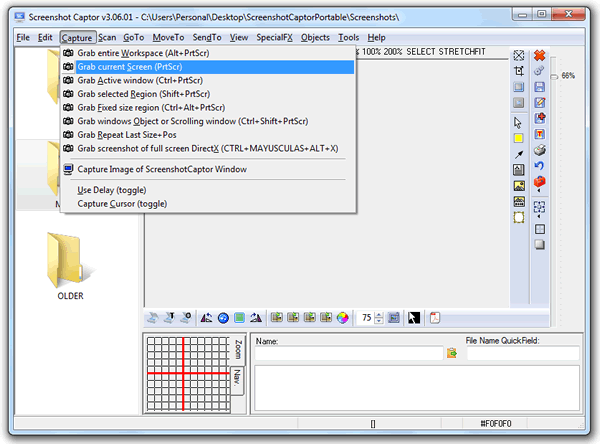Click the insert picture object icon

(519, 186)
